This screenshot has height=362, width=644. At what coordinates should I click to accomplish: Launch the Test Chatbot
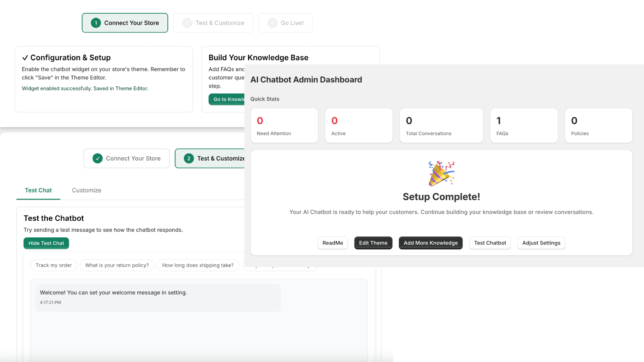pos(490,243)
